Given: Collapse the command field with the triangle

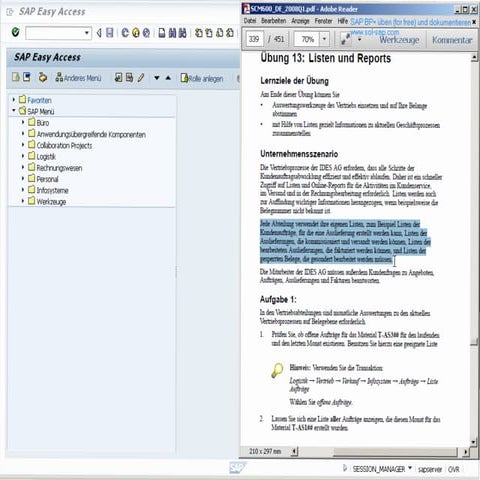Looking at the screenshot, I should 99,33.
